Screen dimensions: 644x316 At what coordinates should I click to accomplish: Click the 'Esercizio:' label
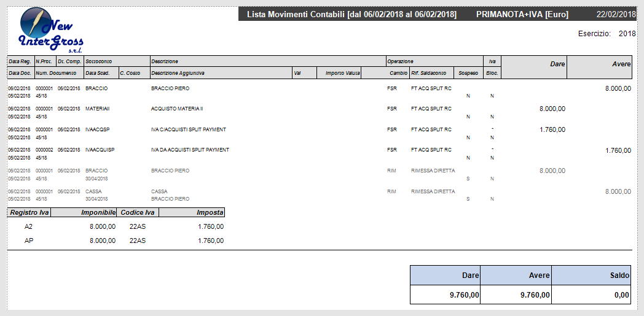click(594, 34)
